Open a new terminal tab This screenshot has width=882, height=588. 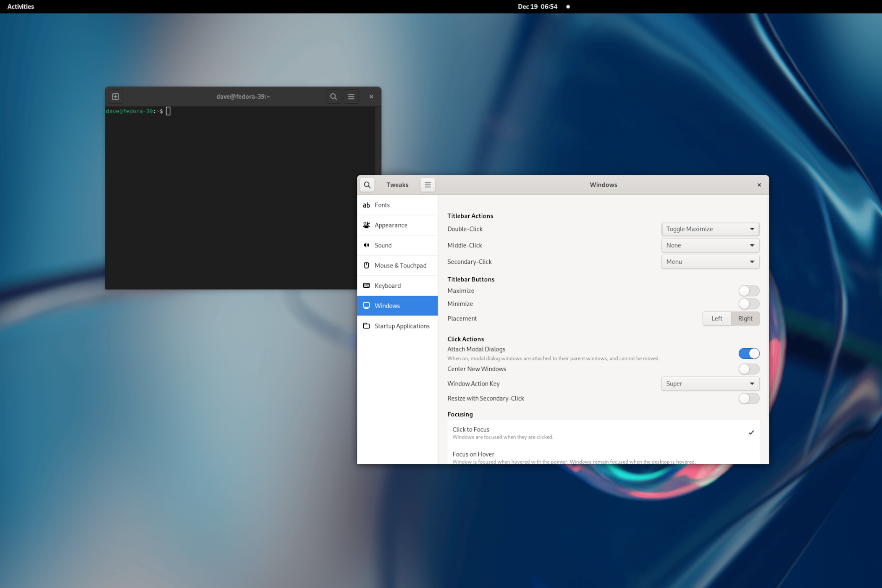(115, 96)
